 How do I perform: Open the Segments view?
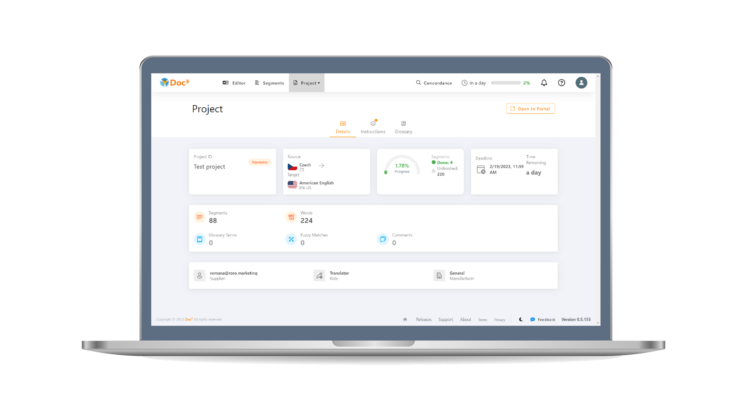269,83
